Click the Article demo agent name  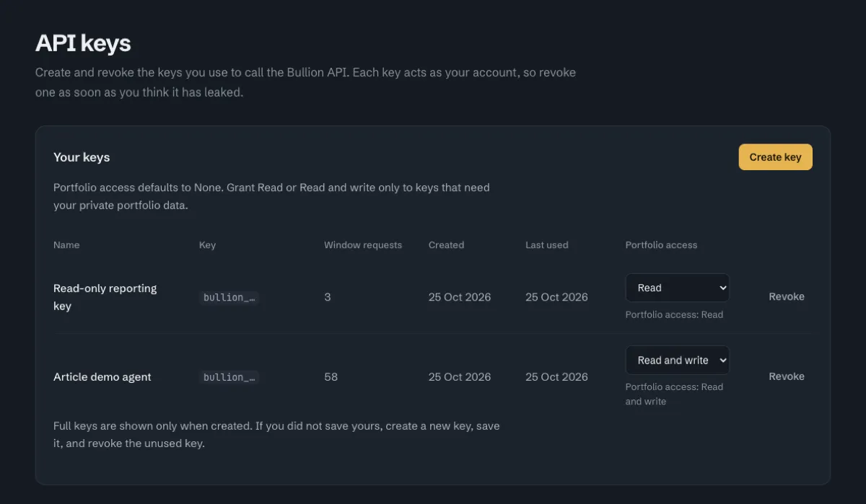point(102,377)
